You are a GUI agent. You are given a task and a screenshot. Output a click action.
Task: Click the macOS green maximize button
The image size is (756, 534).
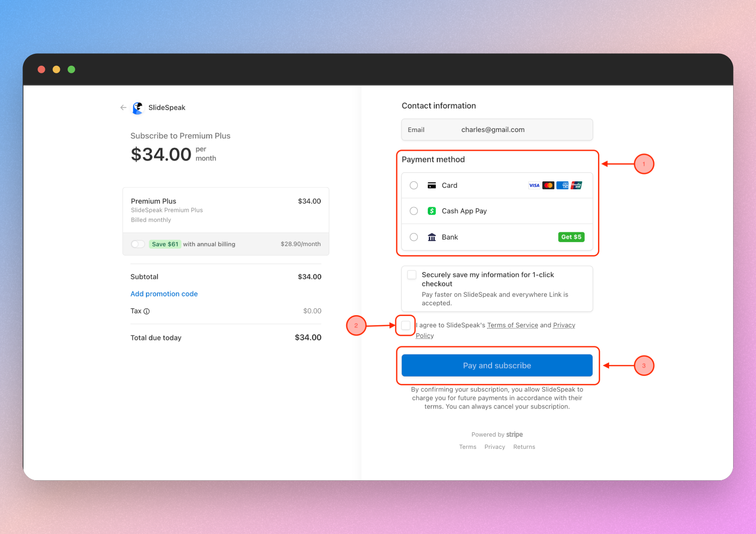[x=71, y=69]
